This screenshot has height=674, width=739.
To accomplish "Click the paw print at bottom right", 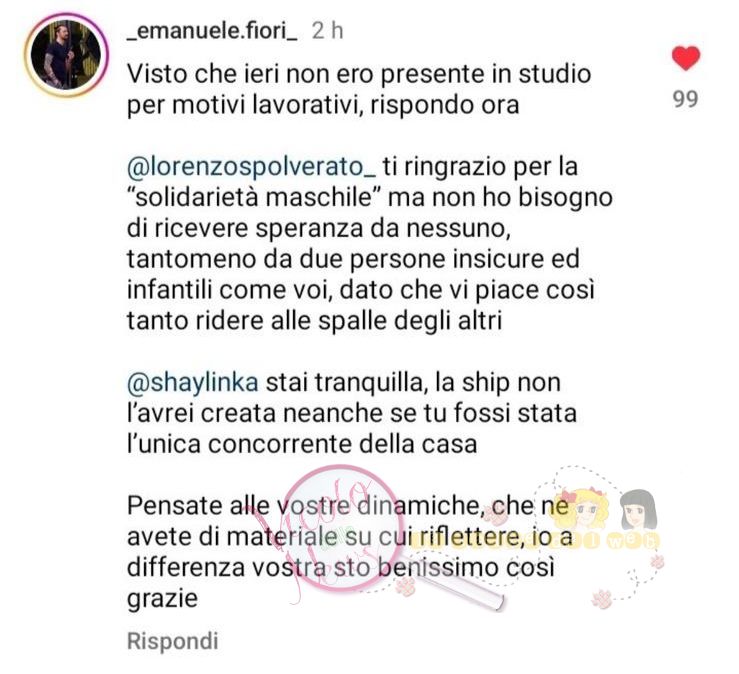I will point(601,599).
